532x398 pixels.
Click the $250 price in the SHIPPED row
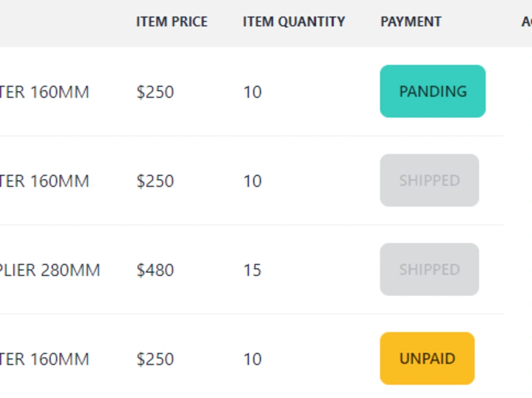click(155, 181)
